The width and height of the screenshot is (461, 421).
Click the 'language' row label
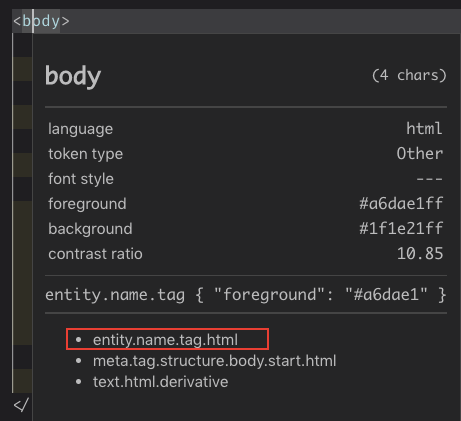(80, 129)
